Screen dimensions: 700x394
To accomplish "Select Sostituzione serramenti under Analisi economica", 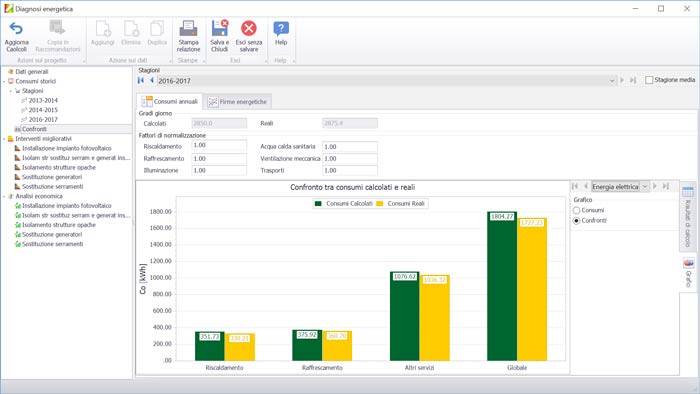I will [52, 244].
